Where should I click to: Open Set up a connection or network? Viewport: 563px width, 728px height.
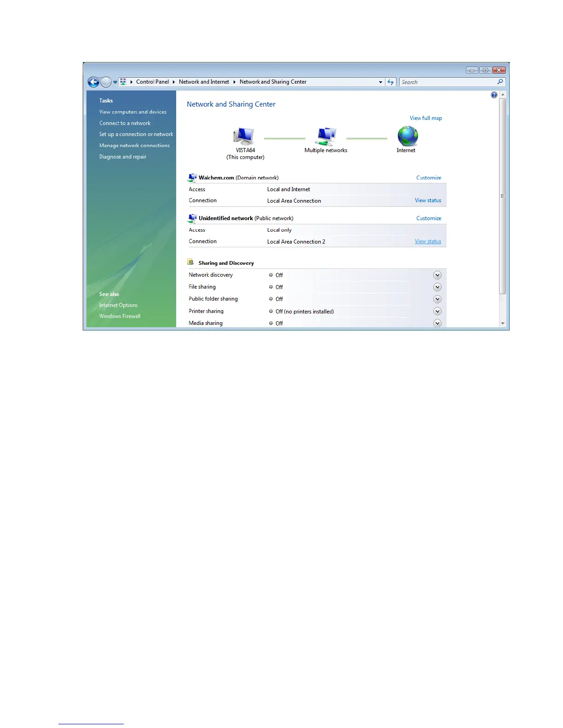(x=136, y=134)
